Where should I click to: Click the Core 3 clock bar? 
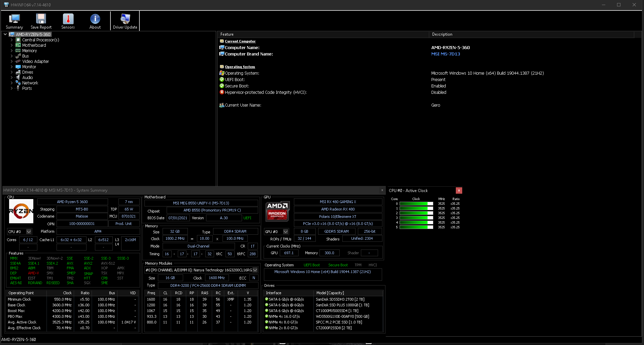(x=416, y=218)
